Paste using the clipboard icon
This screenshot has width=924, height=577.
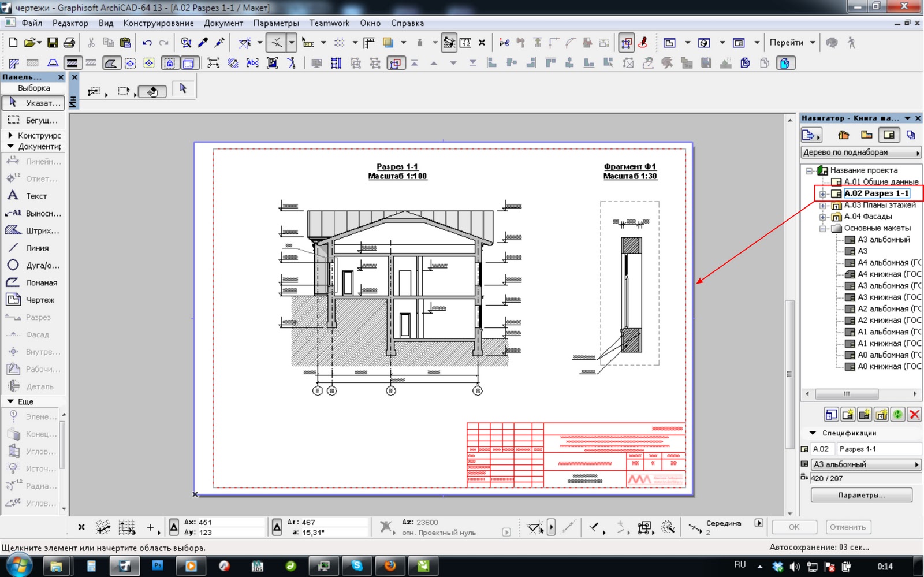[125, 42]
